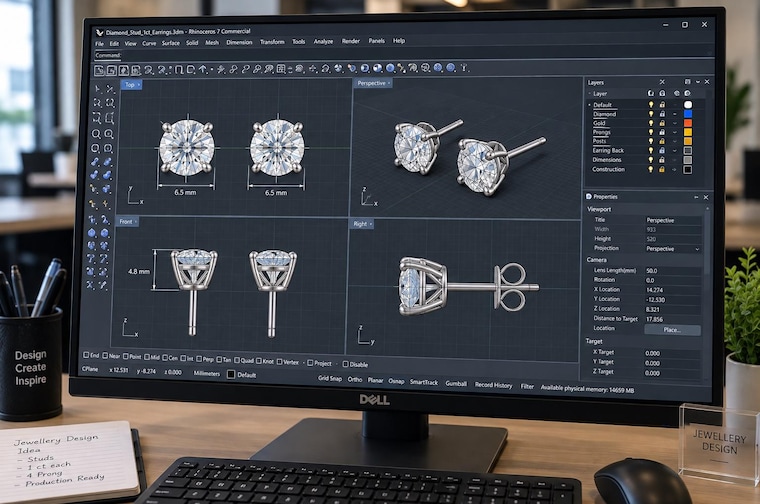Click the Properties panel header icon
The width and height of the screenshot is (760, 504).
tap(589, 196)
